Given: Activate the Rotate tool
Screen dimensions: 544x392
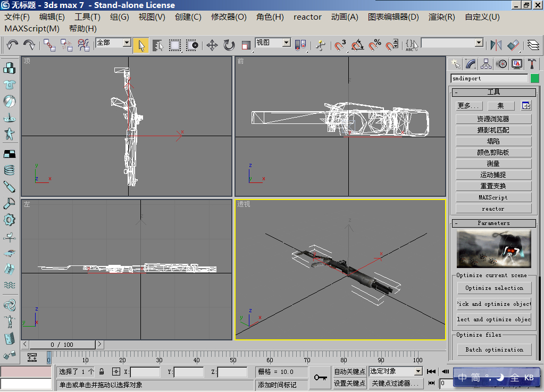Looking at the screenshot, I should pos(229,45).
